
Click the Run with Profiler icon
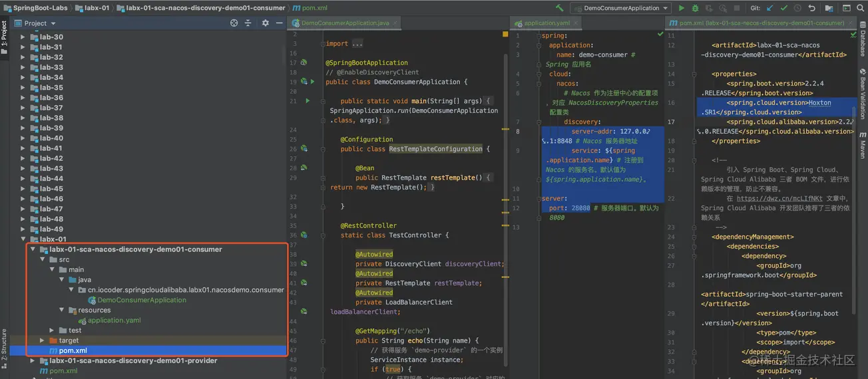(x=723, y=8)
